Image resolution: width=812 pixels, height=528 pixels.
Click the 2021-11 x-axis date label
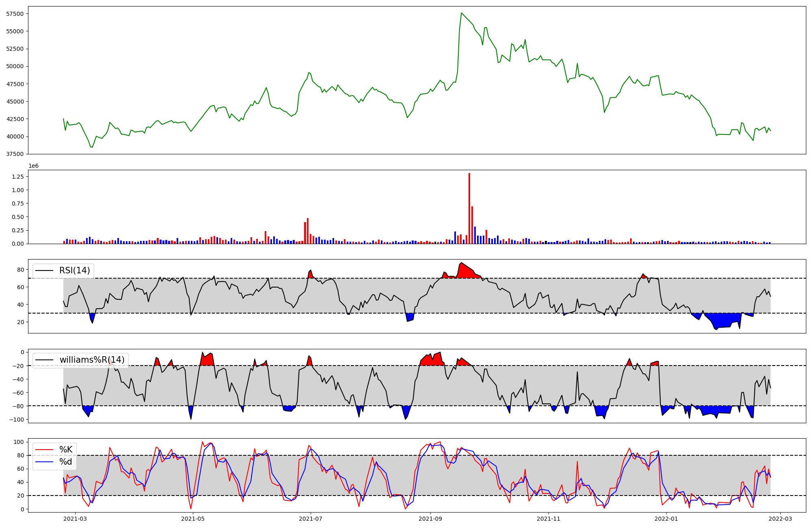[549, 518]
